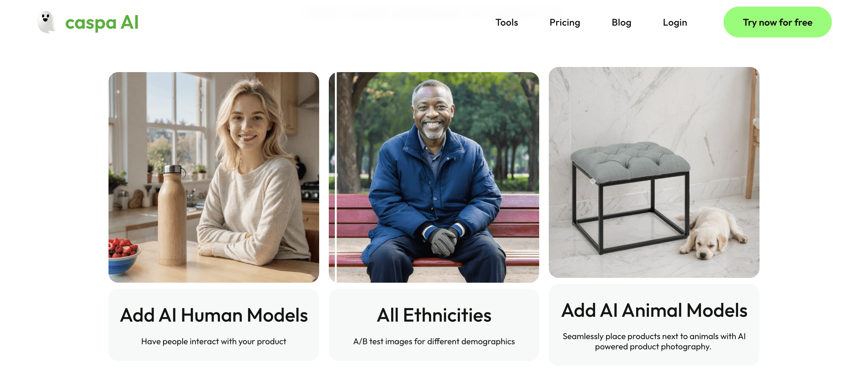Click the Pricing navigation item
The width and height of the screenshot is (868, 391).
565,22
